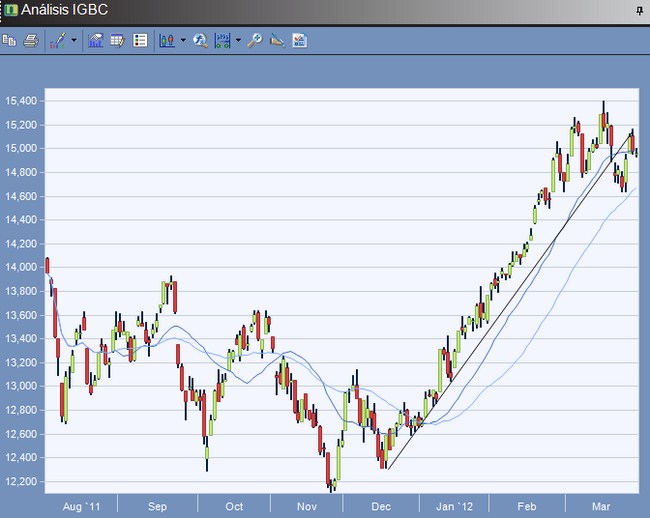Expand the time period dropdown arrow
The image size is (650, 518).
coord(238,41)
